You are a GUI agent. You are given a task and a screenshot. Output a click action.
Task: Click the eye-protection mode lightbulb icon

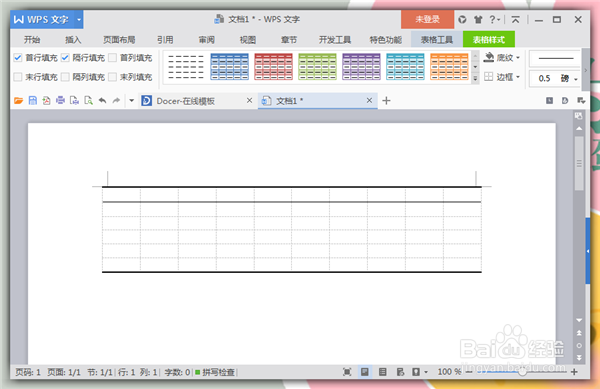(x=416, y=372)
